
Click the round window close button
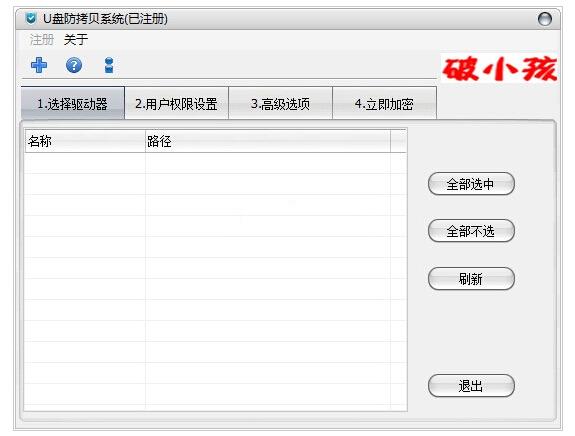545,19
